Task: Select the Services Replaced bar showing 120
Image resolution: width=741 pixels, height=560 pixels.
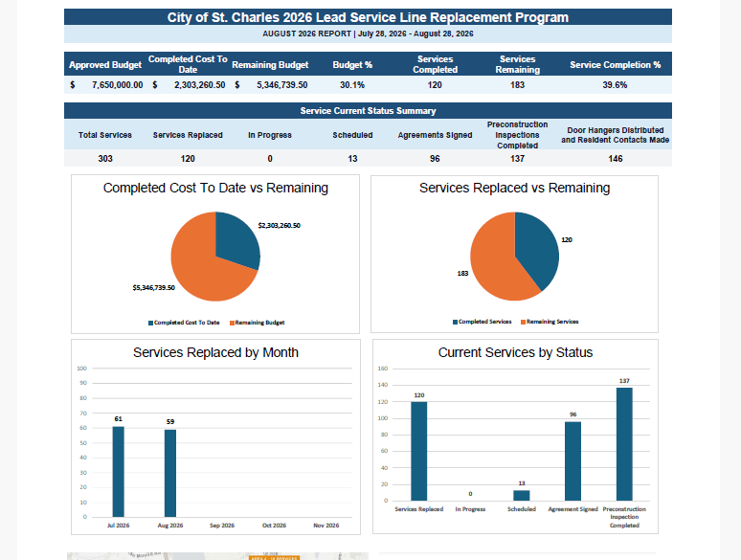Action: coord(418,451)
